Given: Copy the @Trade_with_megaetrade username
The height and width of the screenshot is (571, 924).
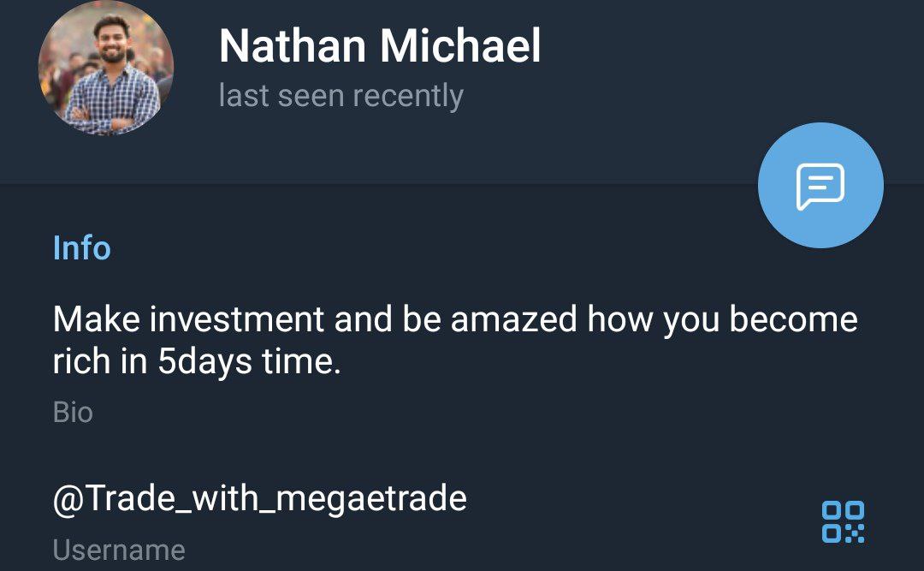Looking at the screenshot, I should coord(260,498).
